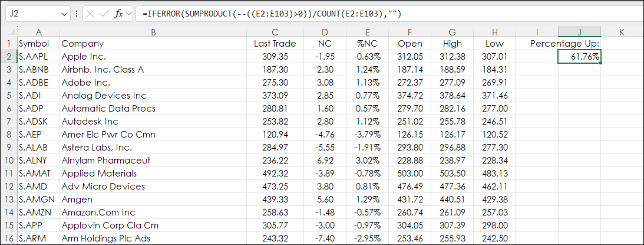Click NC value -4.76

click(x=325, y=134)
